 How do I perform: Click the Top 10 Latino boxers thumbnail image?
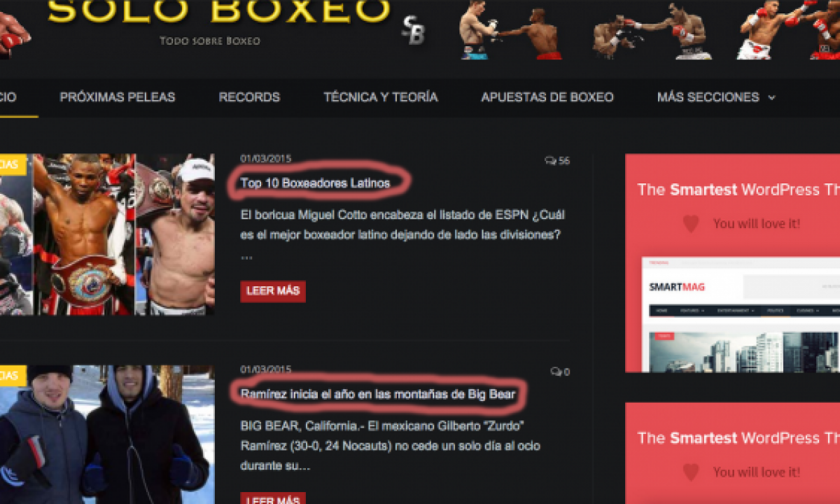pyautogui.click(x=107, y=234)
